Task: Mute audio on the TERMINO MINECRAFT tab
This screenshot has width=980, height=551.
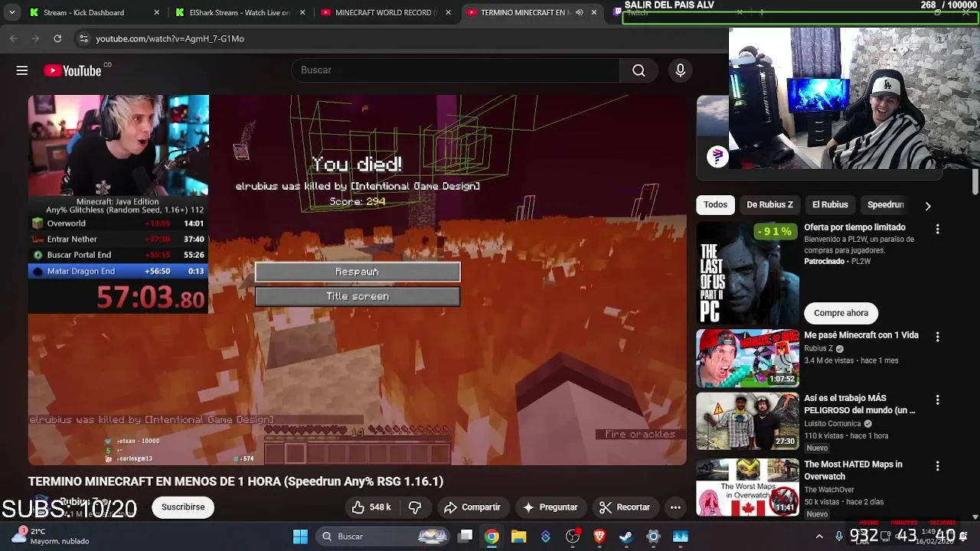Action: point(580,12)
